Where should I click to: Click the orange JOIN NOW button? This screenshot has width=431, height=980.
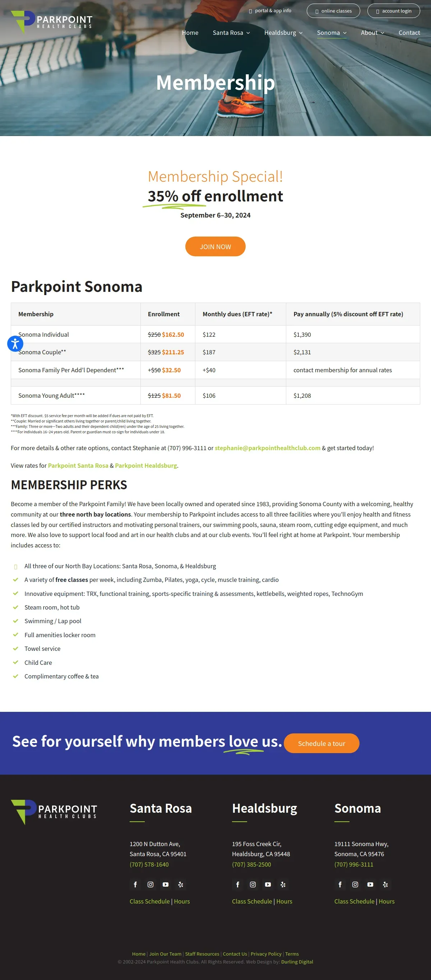215,247
